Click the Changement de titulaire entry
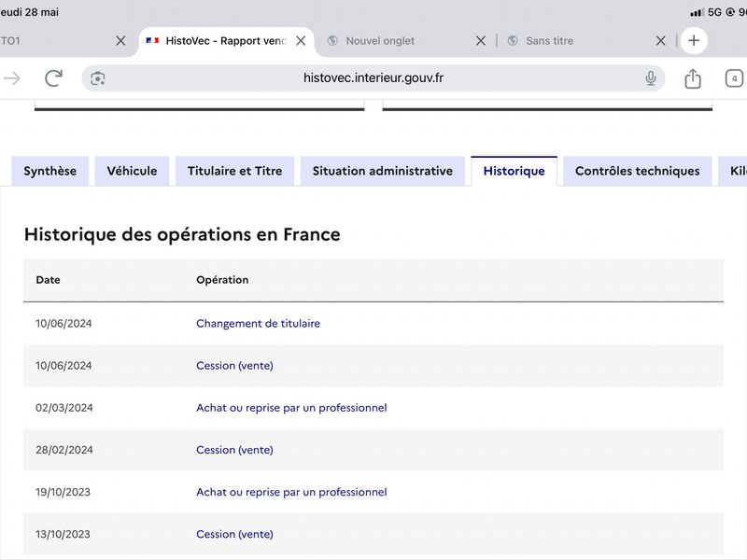Screen dimensions: 747x560 tap(259, 323)
